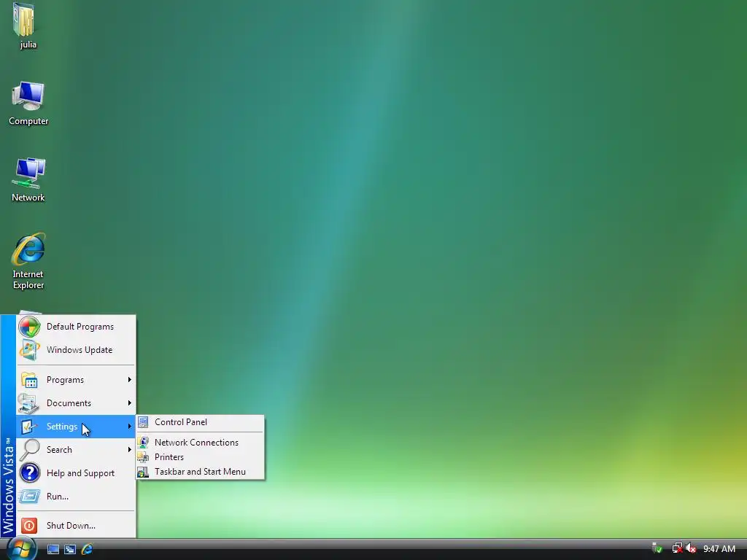This screenshot has width=747, height=560.
Task: Click the muted volume tray icon
Action: pos(691,548)
